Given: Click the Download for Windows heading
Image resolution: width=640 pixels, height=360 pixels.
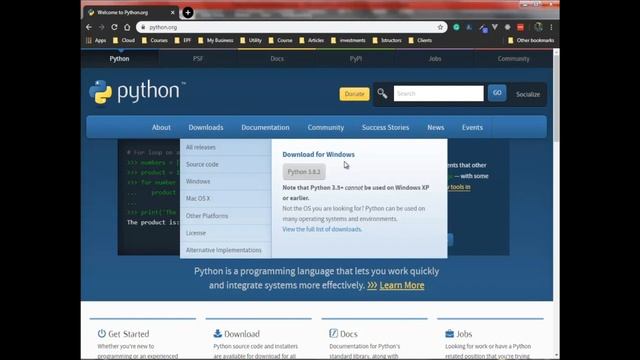Looking at the screenshot, I should (318, 155).
